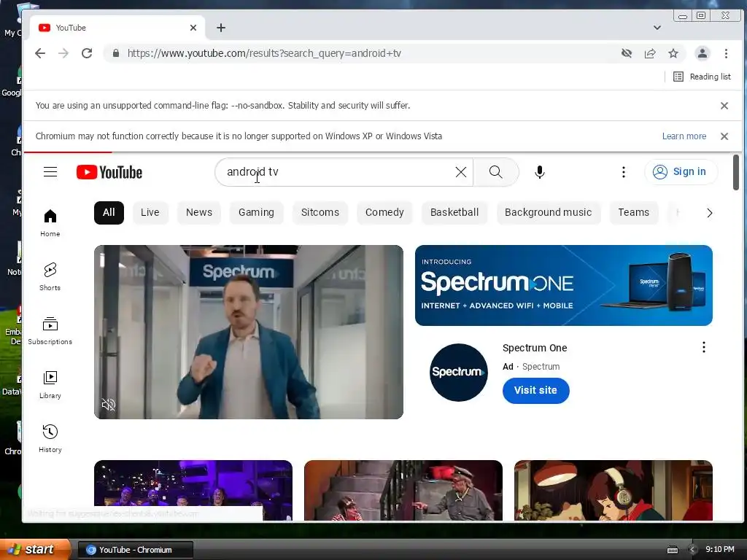
Task: Click the Spectrum One banner image
Action: point(564,286)
